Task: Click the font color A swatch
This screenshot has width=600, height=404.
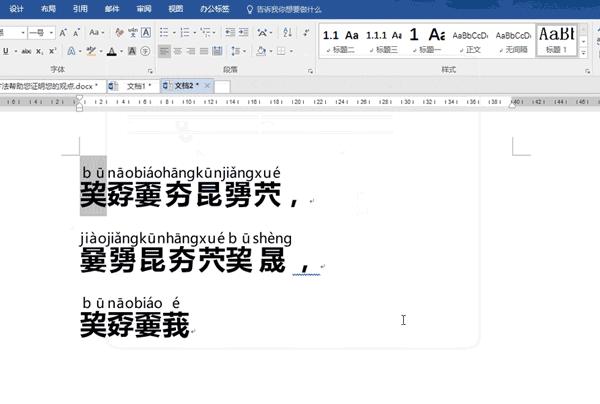Action: pos(112,51)
